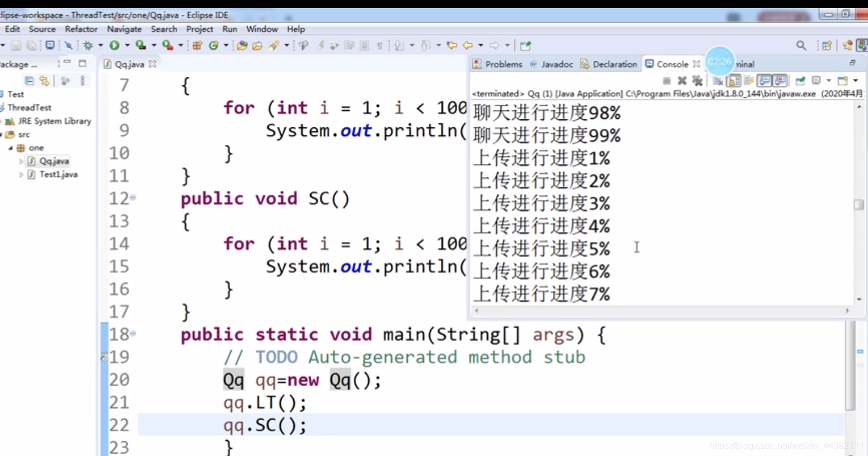868x456 pixels.
Task: Switch to the Problems tab
Action: click(498, 64)
